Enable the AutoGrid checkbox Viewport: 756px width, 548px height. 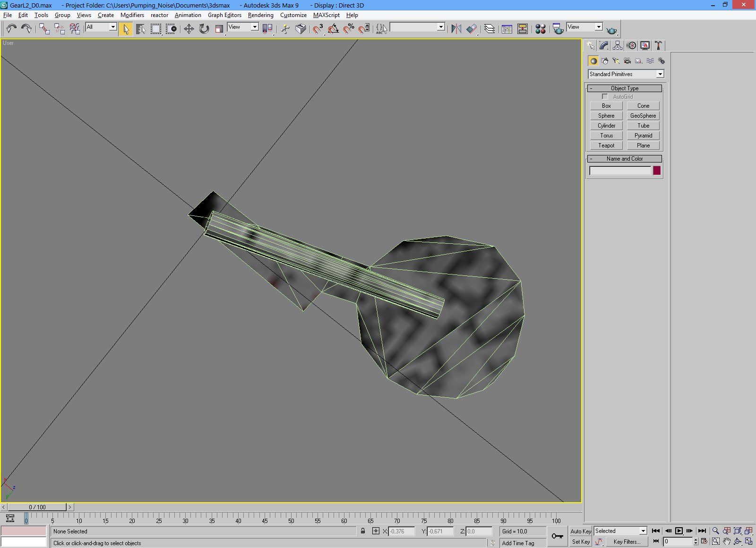605,97
